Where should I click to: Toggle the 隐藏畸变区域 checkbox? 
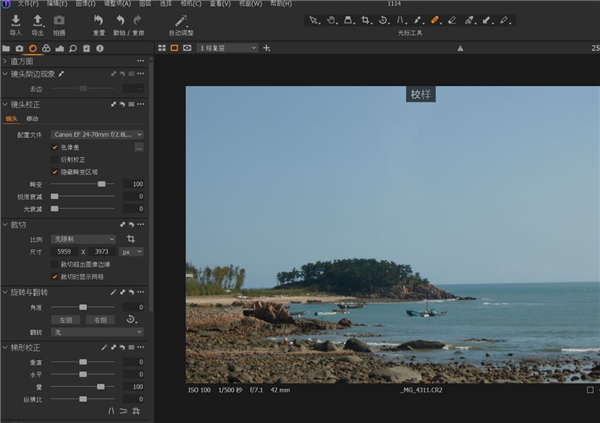pos(55,172)
